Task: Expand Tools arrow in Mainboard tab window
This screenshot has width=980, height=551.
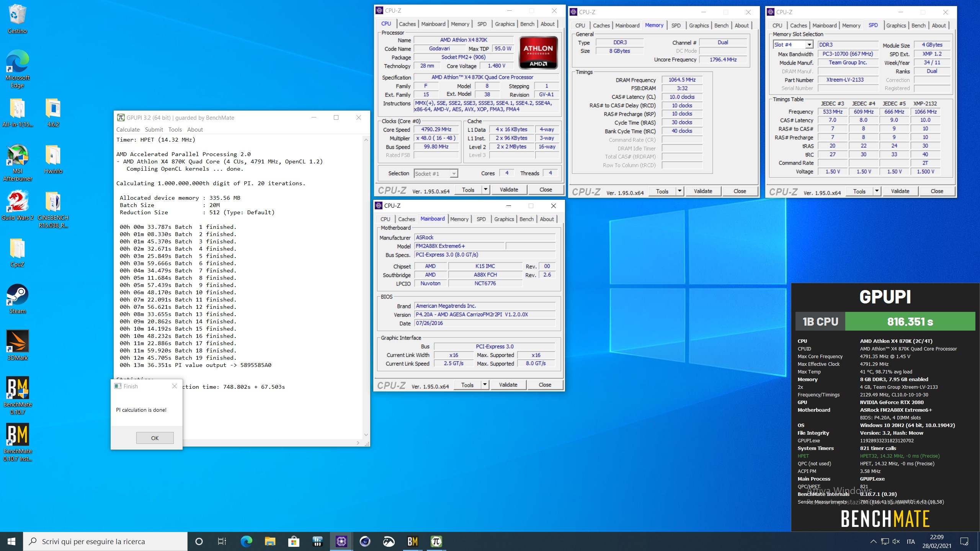Action: tap(485, 385)
